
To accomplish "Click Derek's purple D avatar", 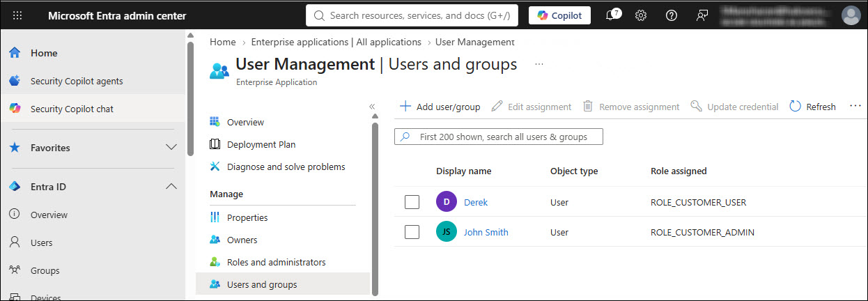I will click(x=447, y=202).
